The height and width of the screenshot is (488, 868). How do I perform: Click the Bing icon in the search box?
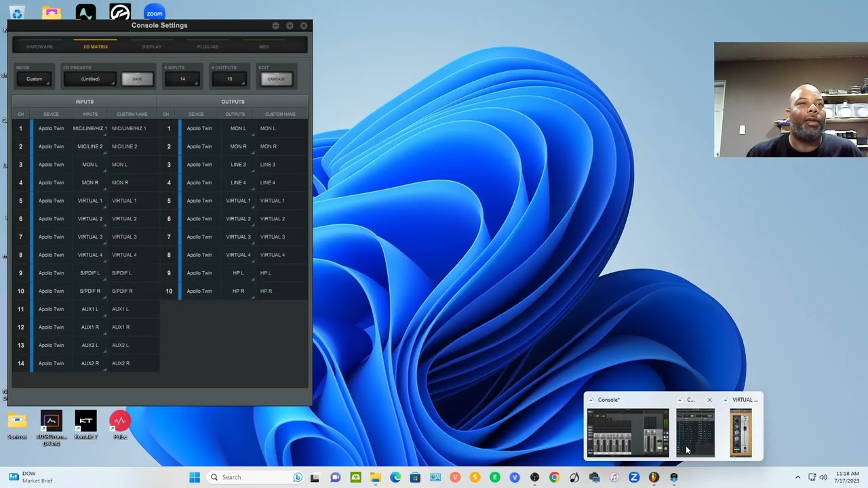pos(297,477)
